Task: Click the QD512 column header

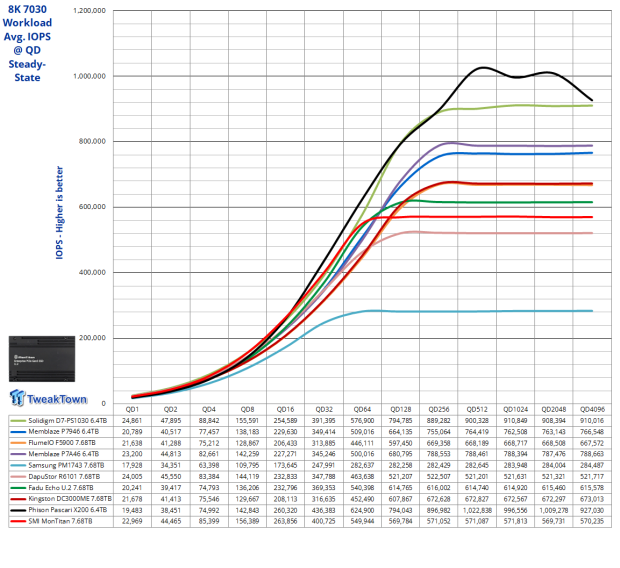Action: (477, 409)
